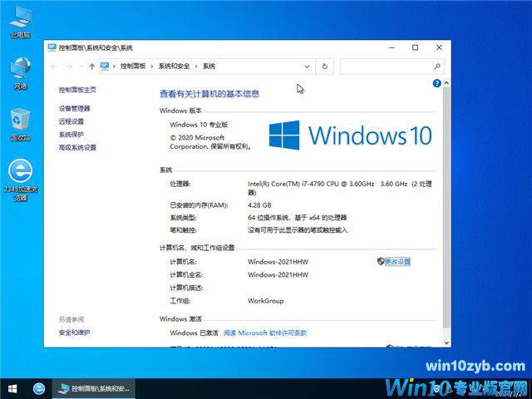The width and height of the screenshot is (532, 399).
Task: Open the 此电脑 desktop icon
Action: 21,22
